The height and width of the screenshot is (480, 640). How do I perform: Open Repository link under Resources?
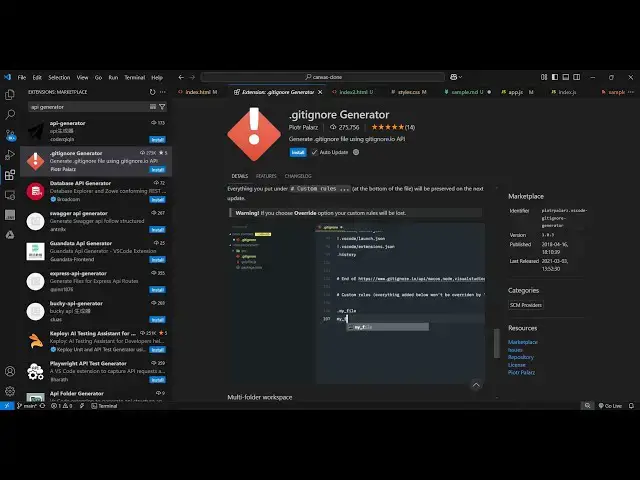(520, 357)
